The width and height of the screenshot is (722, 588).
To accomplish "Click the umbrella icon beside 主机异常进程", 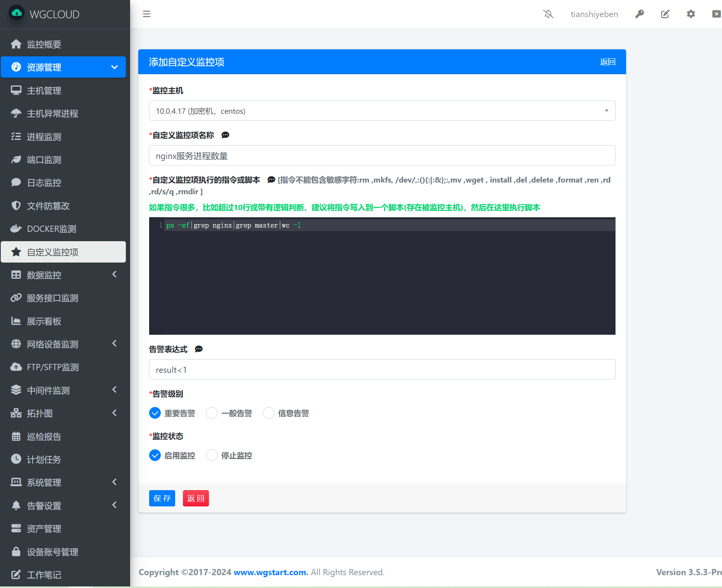I will point(16,113).
